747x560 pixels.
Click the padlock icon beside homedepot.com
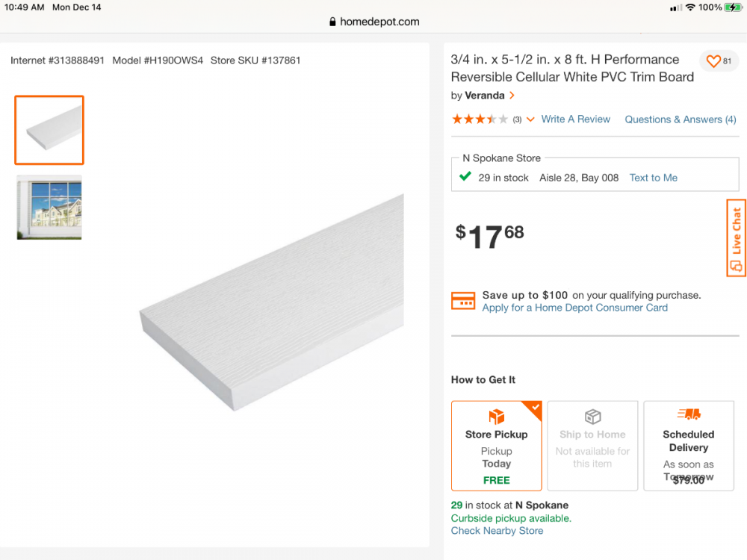pyautogui.click(x=333, y=22)
